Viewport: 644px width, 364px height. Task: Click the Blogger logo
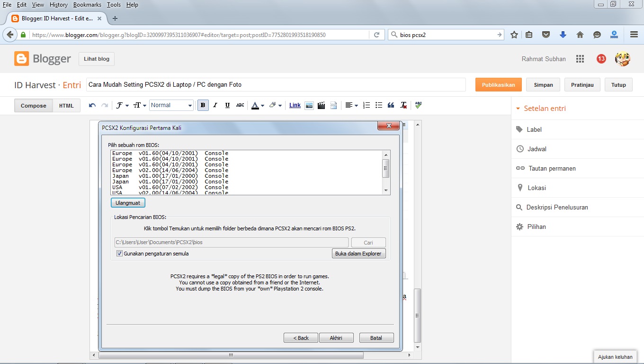tap(43, 59)
